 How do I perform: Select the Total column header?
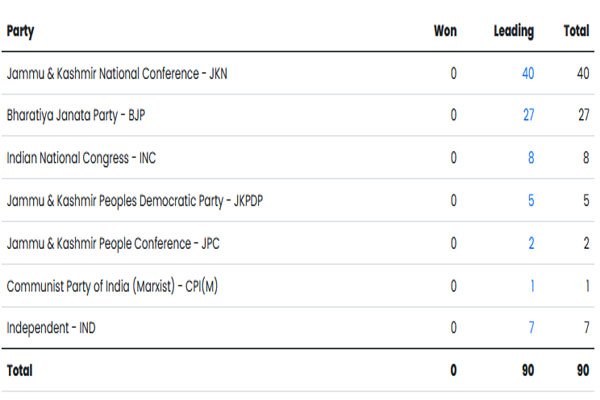click(576, 31)
